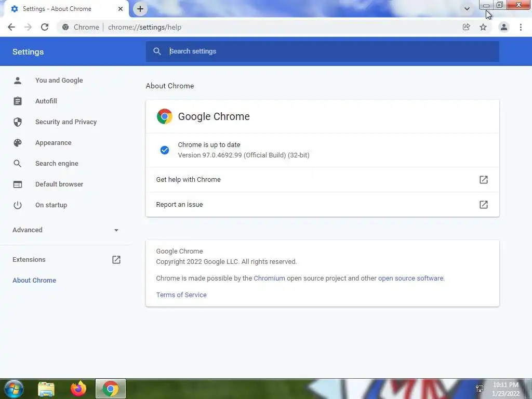Open Extensions in a new tab

66,260
